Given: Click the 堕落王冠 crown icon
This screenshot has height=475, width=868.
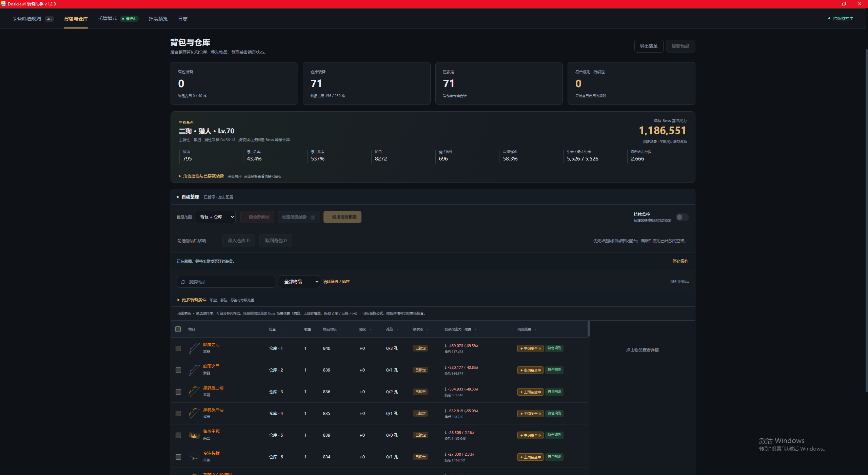Looking at the screenshot, I should point(194,435).
